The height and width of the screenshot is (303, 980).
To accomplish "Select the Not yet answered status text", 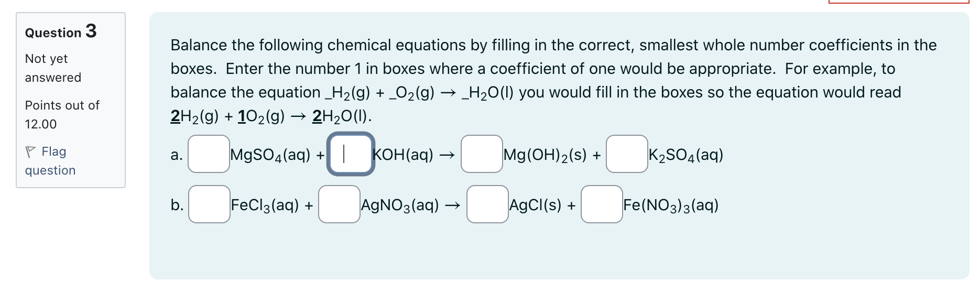I will [52, 68].
